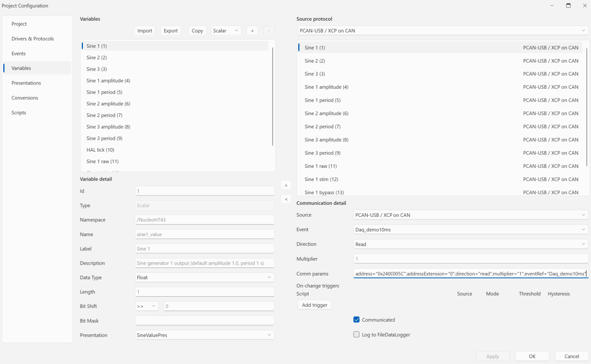This screenshot has height=364, width=591.
Task: Open the communication Source dropdown
Action: 471,215
